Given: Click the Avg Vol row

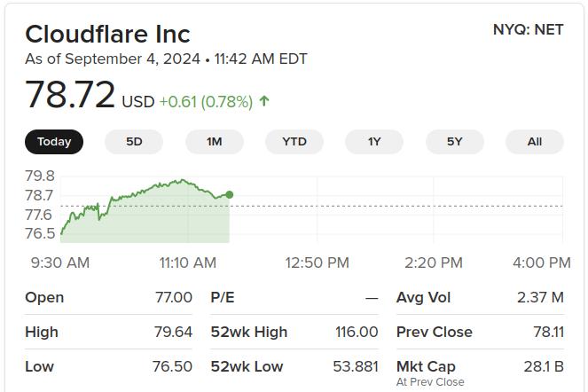Looking at the screenshot, I should [480, 297].
